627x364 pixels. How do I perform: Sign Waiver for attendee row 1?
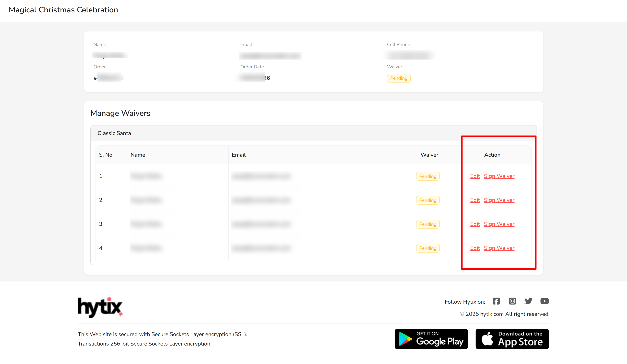click(x=499, y=176)
